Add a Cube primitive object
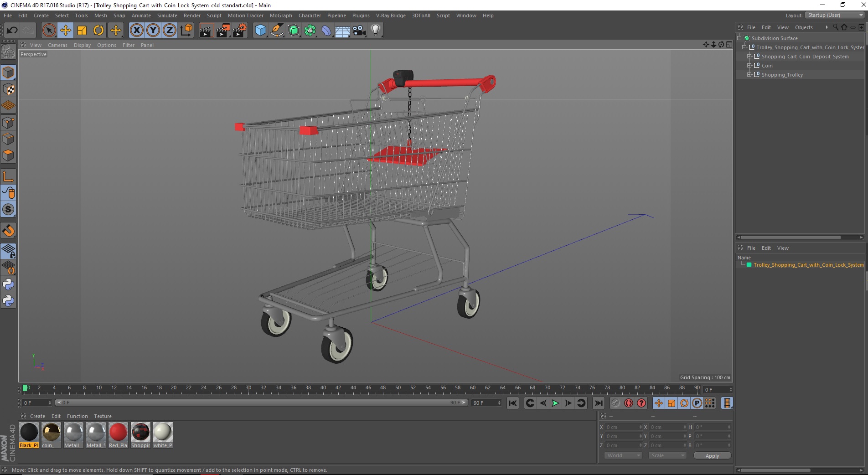868x475 pixels. [x=260, y=31]
